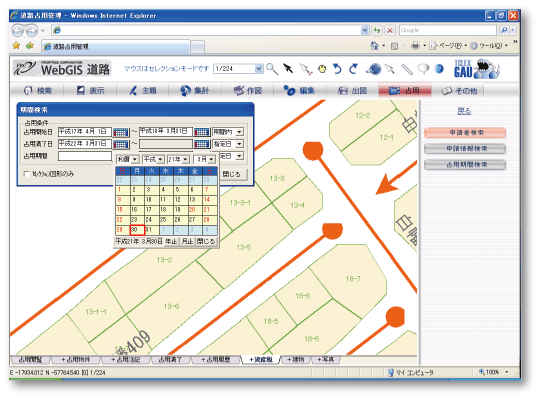Click the undo curved arrow icon
Image resolution: width=540 pixels, height=399 pixels.
[337, 69]
